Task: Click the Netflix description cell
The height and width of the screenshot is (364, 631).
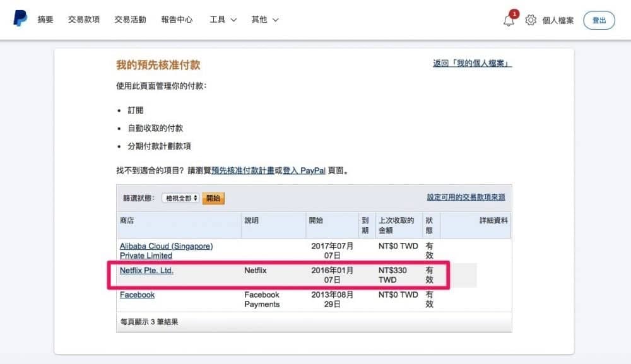Action: [256, 270]
